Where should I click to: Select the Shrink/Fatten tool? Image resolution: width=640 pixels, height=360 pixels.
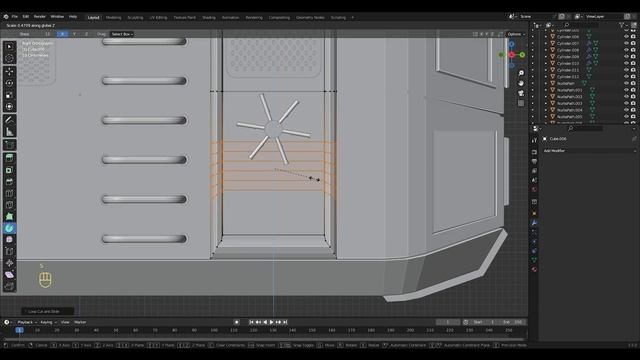pos(9,263)
